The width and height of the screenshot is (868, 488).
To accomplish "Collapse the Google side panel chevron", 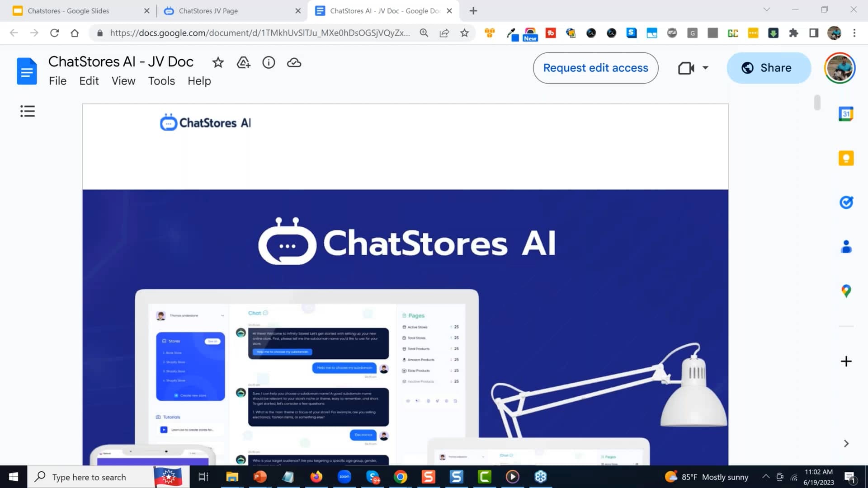I will tap(845, 443).
